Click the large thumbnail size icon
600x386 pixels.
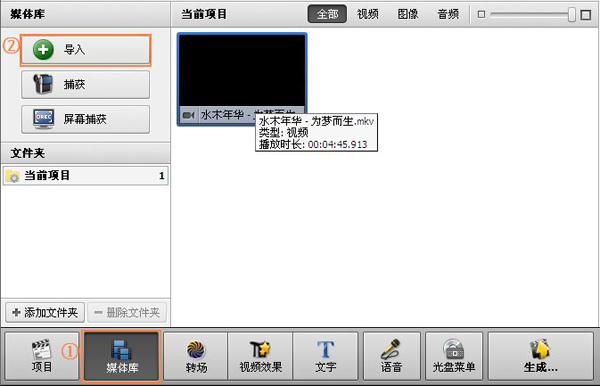pyautogui.click(x=585, y=15)
